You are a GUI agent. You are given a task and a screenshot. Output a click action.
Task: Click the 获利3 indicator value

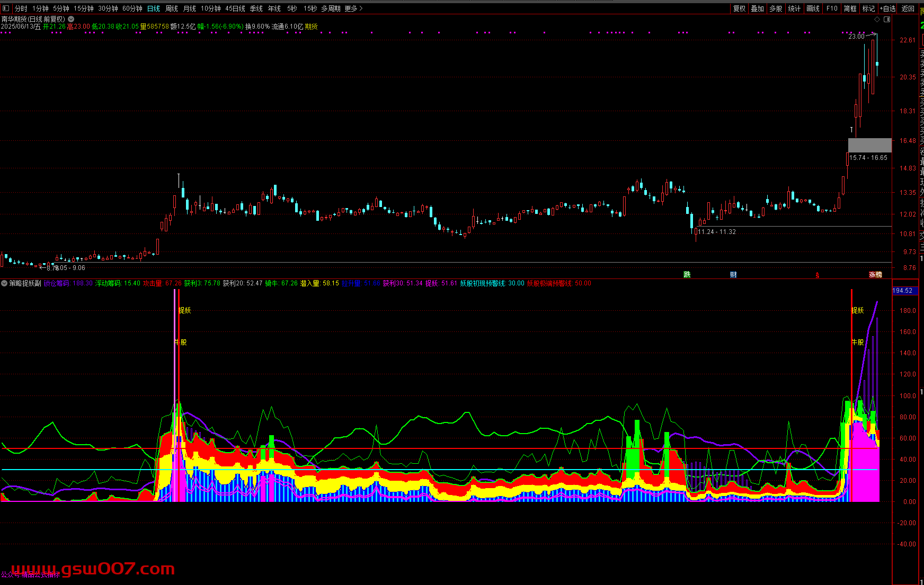pyautogui.click(x=202, y=283)
